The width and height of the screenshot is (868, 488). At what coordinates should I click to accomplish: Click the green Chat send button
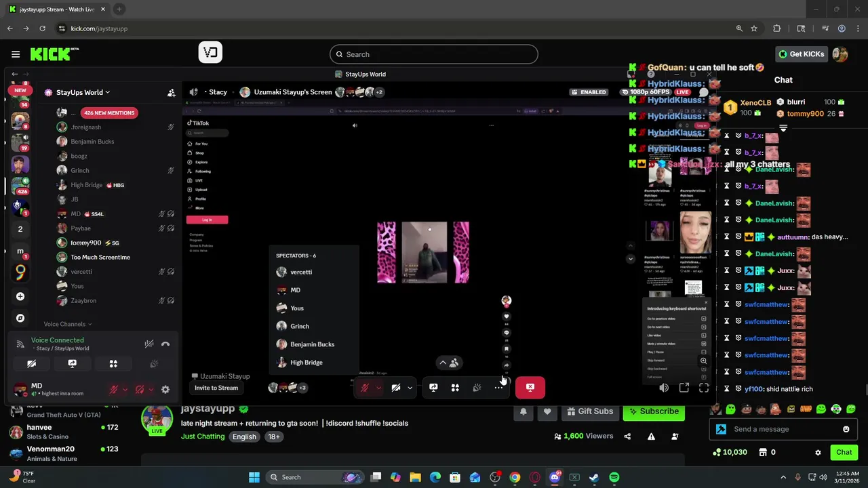click(x=844, y=452)
